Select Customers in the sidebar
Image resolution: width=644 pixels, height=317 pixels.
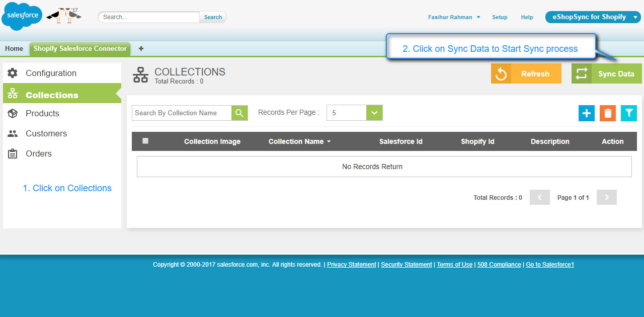(46, 133)
